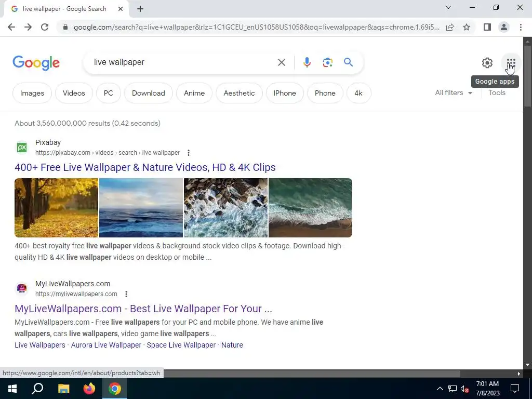The image size is (532, 399).
Task: Select the 4k filter chip
Action: click(x=358, y=93)
